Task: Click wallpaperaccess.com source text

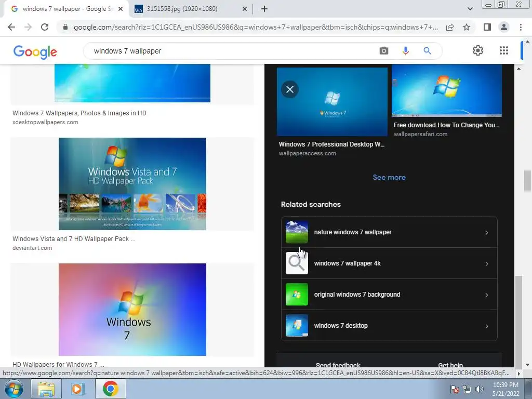Action: 308,153
